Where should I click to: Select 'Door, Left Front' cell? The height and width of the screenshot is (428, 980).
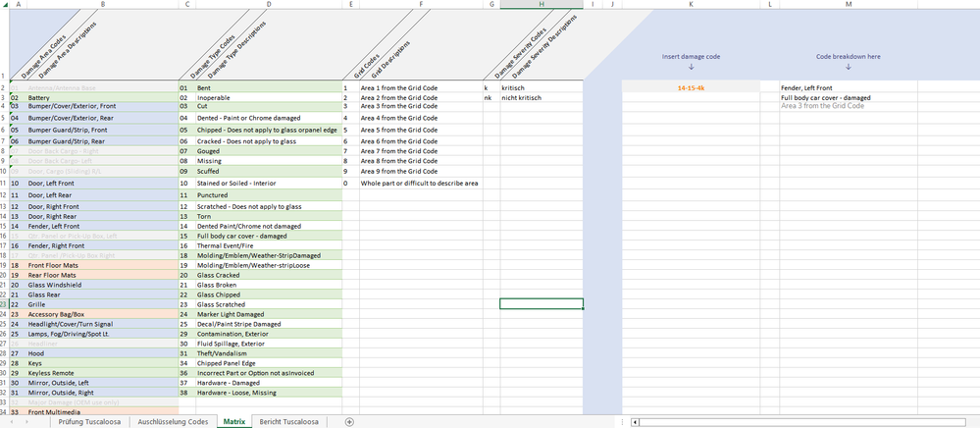click(x=102, y=184)
